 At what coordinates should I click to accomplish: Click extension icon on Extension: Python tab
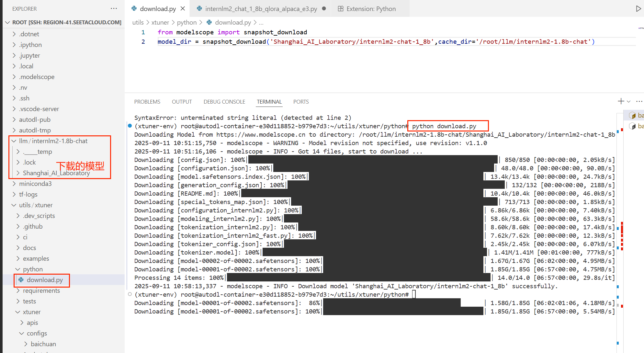[x=341, y=9]
